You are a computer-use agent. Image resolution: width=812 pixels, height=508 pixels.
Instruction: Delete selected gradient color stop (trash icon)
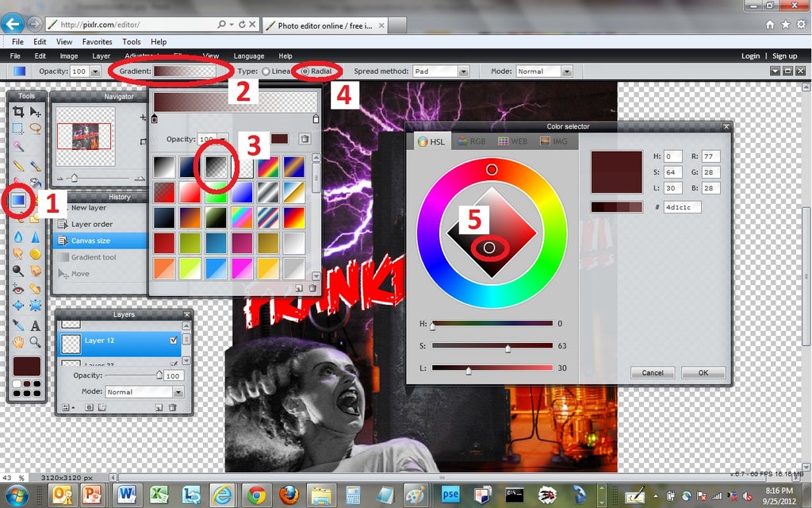click(x=304, y=139)
